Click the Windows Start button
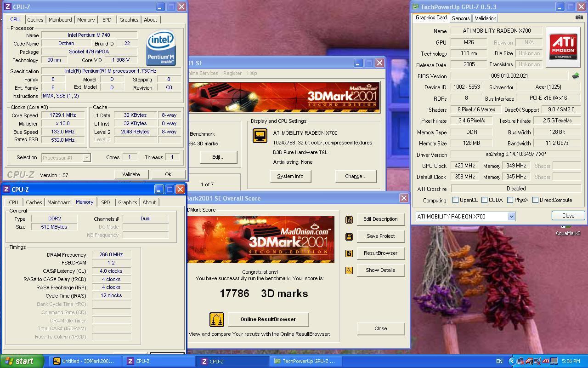Image resolution: width=588 pixels, height=368 pixels. click(22, 361)
